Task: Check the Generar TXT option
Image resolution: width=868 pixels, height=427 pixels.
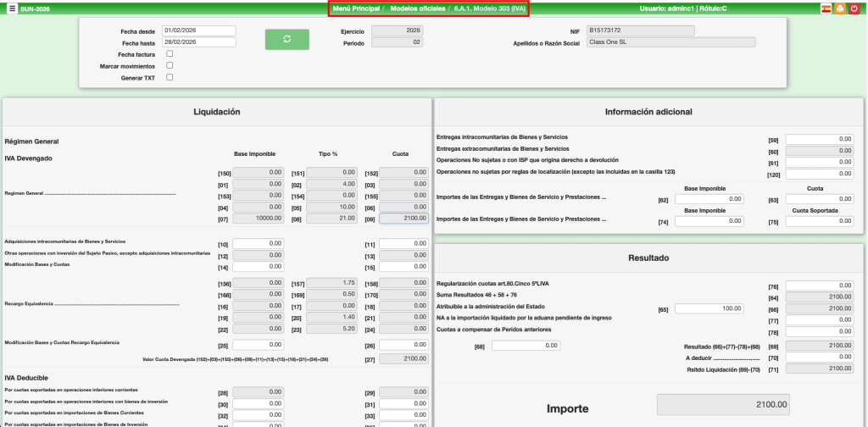Action: (170, 77)
